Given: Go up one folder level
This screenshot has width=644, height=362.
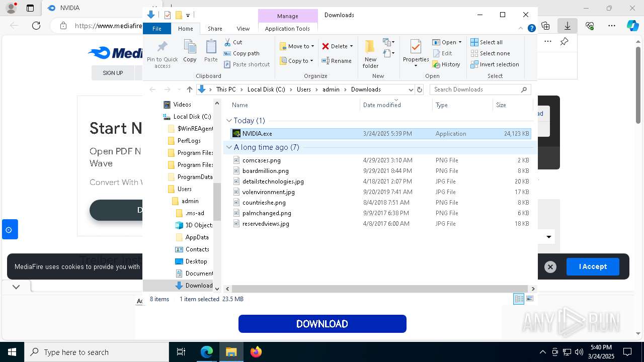Looking at the screenshot, I should [189, 89].
